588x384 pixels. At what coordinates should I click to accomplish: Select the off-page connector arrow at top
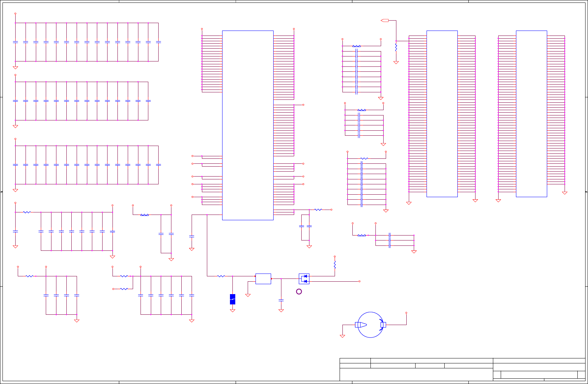pyautogui.click(x=385, y=21)
